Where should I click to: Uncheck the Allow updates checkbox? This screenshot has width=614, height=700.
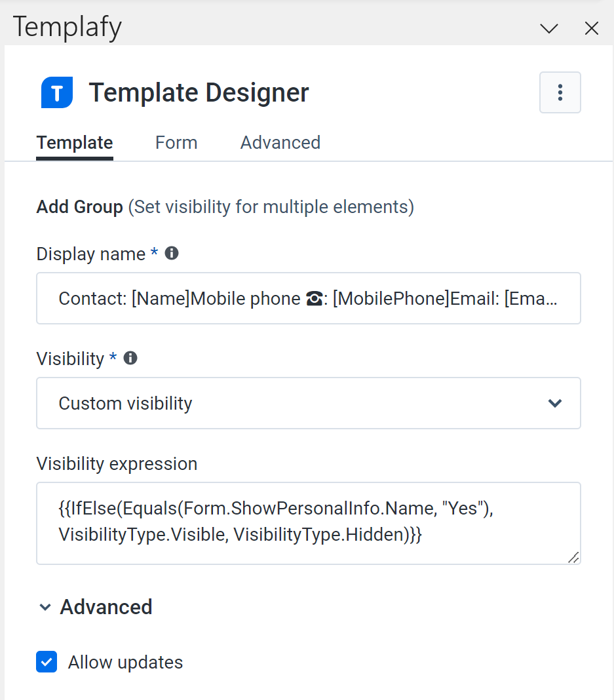coord(47,661)
